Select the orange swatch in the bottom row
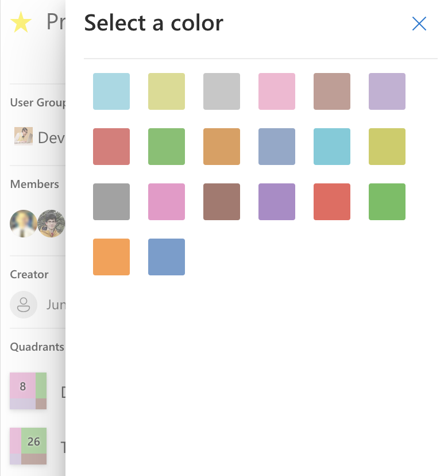 (111, 257)
